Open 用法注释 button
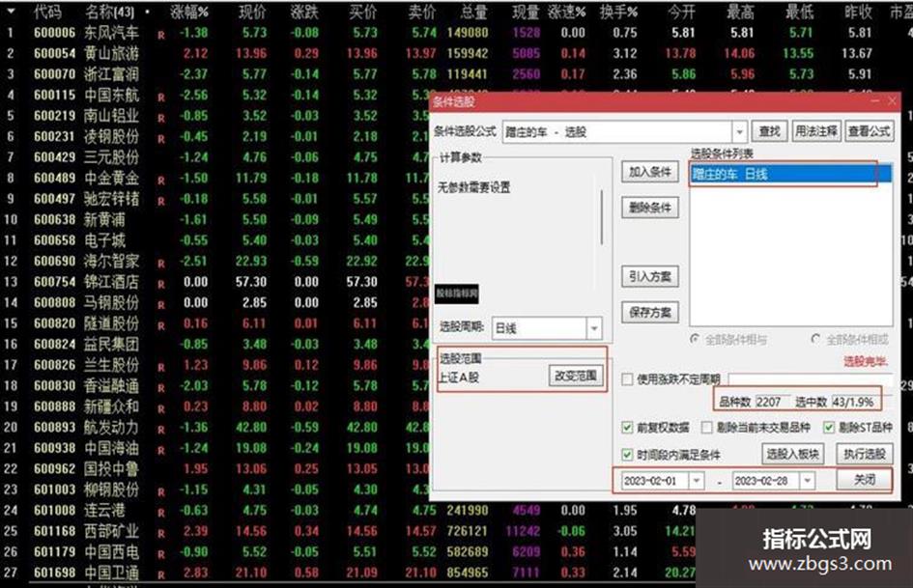 816,131
